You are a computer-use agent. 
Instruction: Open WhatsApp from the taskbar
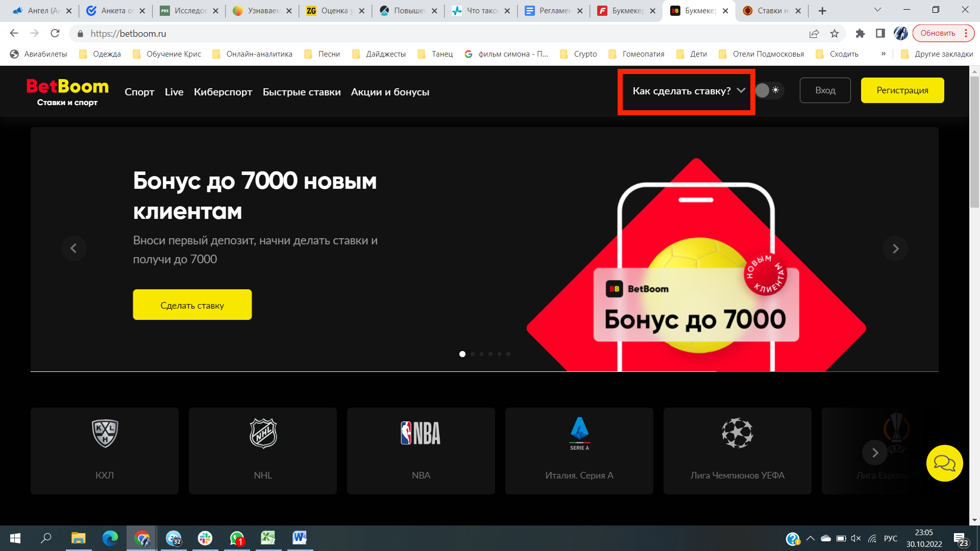click(237, 538)
